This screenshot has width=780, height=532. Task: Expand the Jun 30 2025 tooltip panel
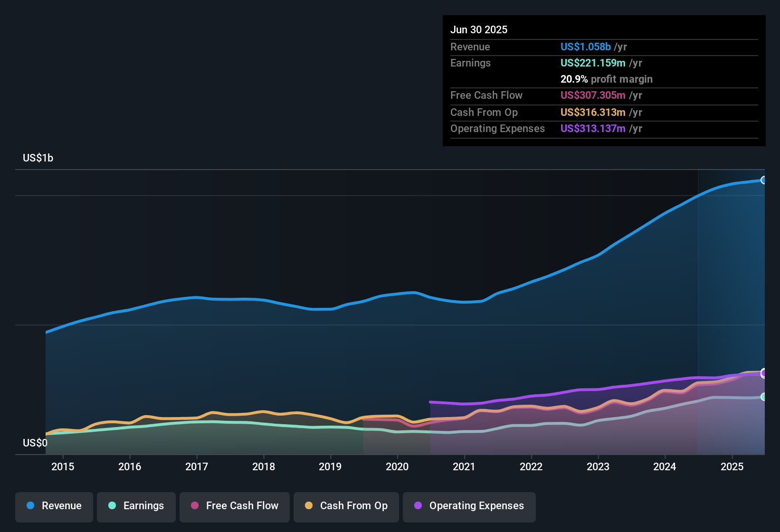(479, 29)
